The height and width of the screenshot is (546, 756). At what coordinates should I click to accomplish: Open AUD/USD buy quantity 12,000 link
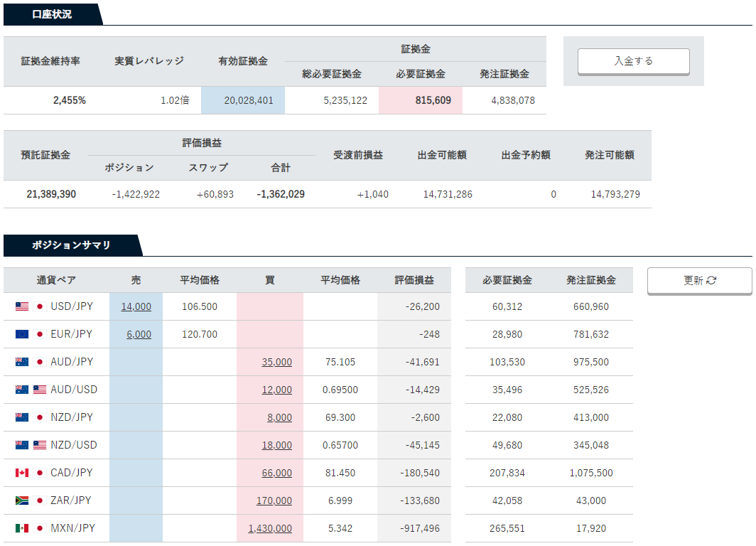(x=277, y=390)
